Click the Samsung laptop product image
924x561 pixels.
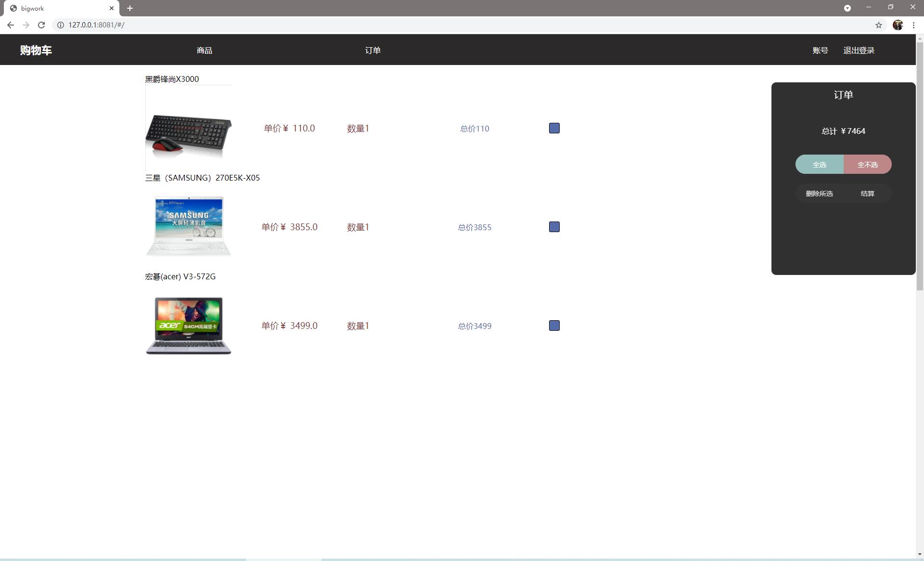click(x=189, y=226)
